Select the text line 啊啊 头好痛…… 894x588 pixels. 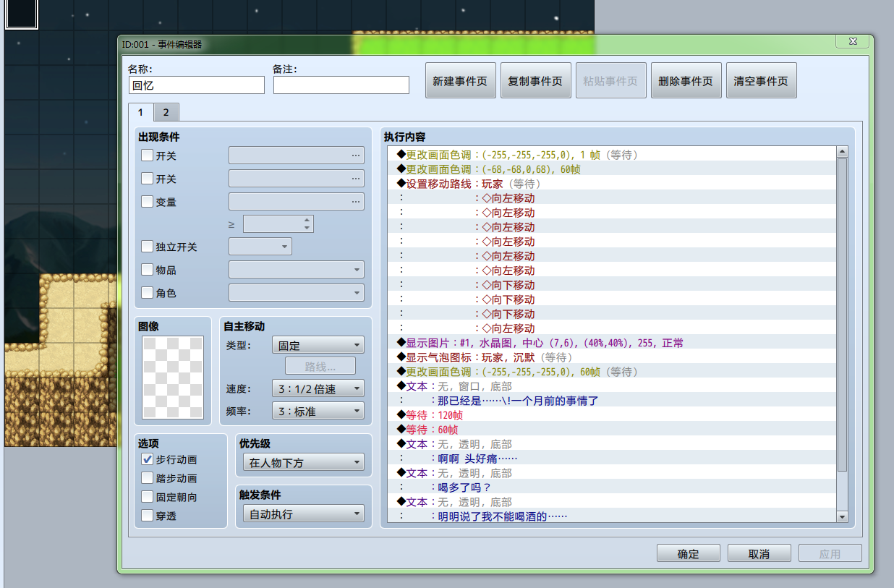click(x=611, y=459)
